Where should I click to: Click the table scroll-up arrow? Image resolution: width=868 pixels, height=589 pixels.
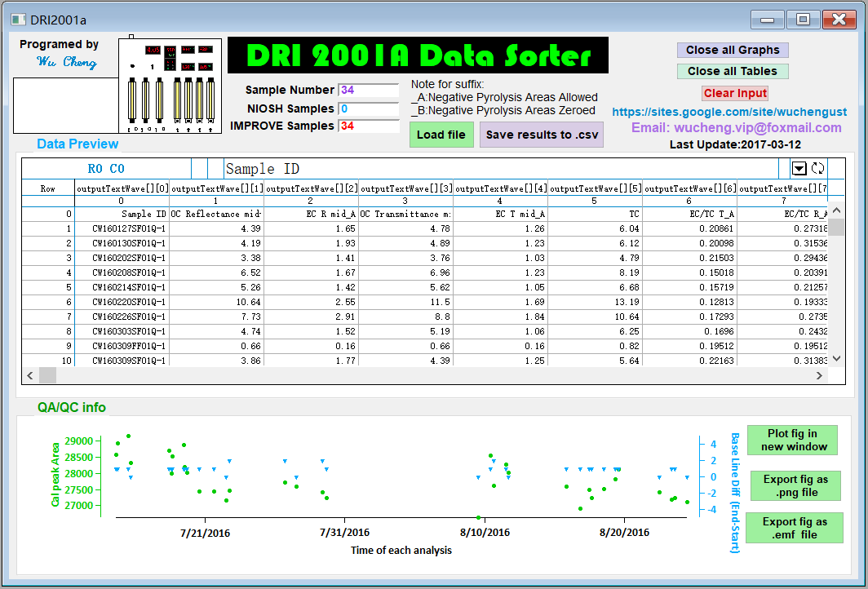pos(836,211)
